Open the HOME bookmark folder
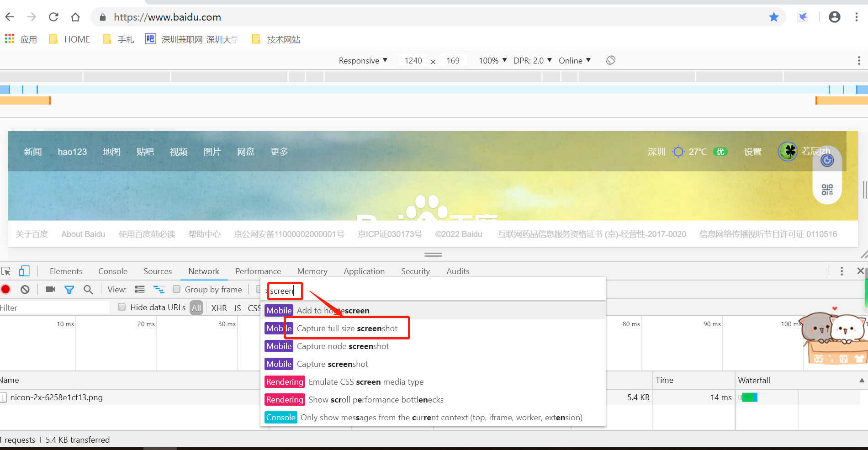Screen dimensions: 868x450 [x=69, y=39]
